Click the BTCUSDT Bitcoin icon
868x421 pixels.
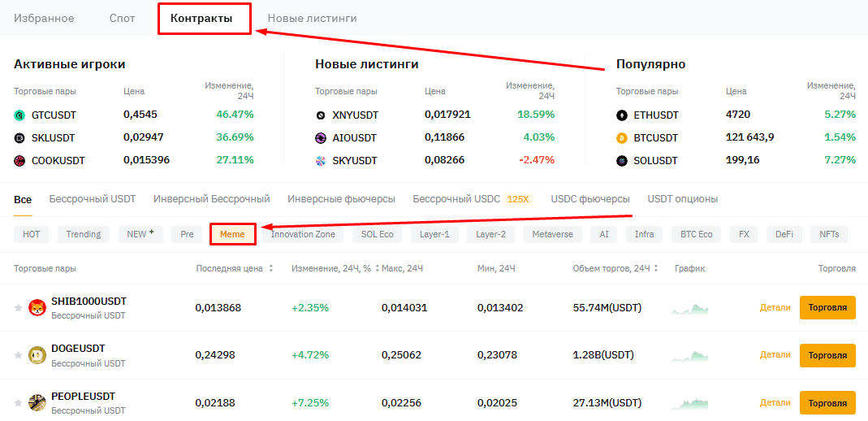(622, 138)
